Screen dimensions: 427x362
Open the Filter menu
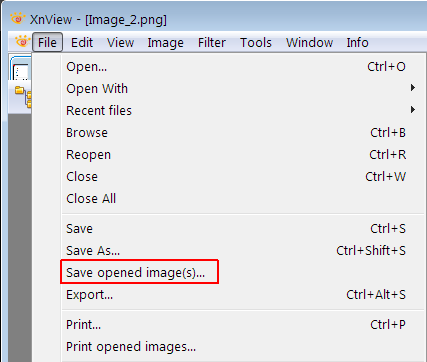click(x=212, y=43)
